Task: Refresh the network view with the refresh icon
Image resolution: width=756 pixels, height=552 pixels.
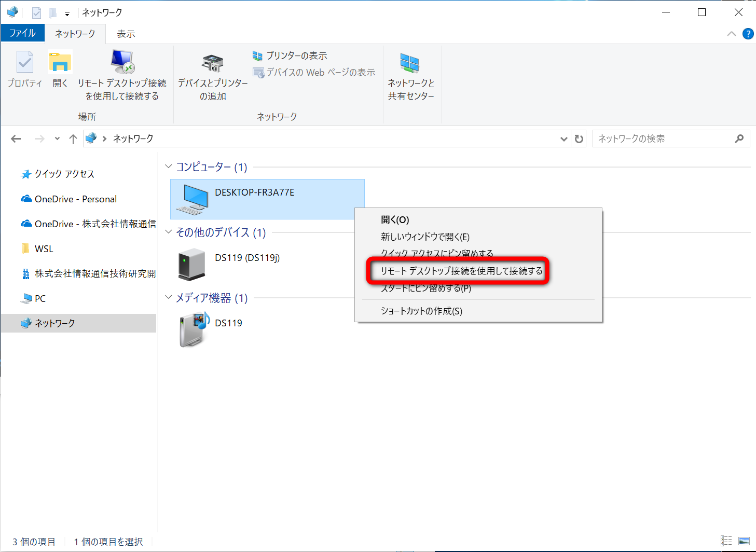Action: [579, 139]
